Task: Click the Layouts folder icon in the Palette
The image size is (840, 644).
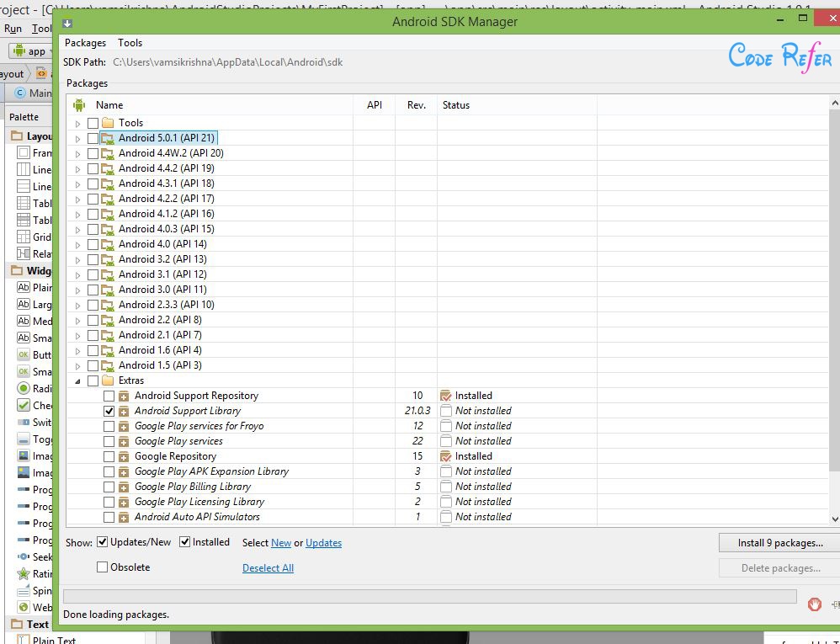Action: (17, 136)
